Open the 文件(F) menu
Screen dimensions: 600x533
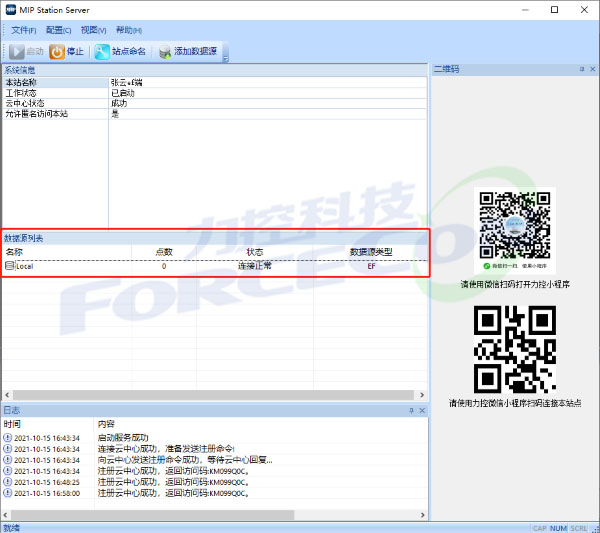(23, 30)
